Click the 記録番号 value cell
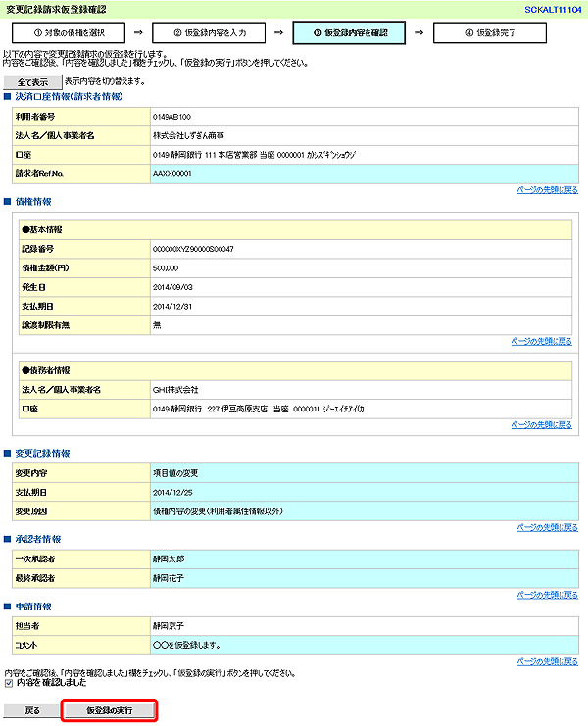The image size is (588, 726). click(361, 249)
